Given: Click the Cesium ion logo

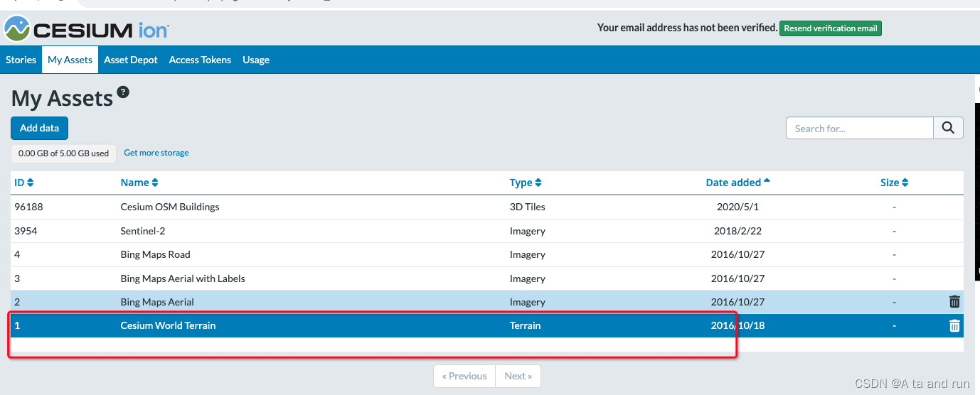Looking at the screenshot, I should [87, 29].
